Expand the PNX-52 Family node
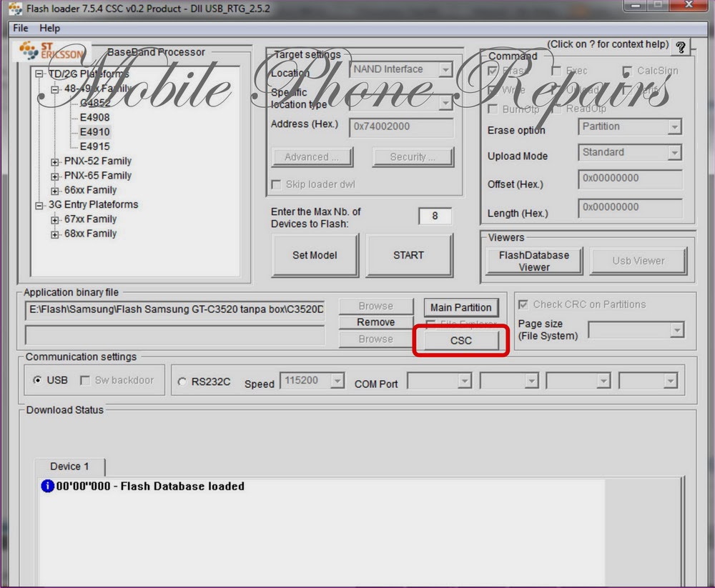 [55, 161]
